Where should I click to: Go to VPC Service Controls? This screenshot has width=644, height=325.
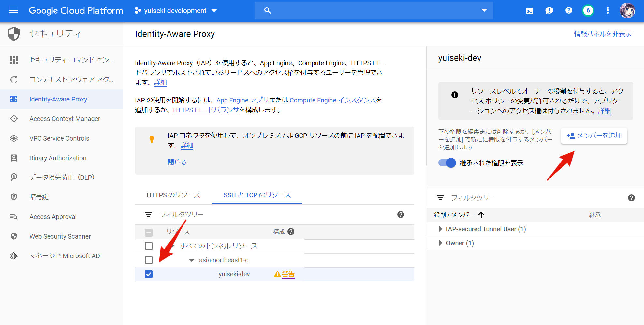tap(62, 138)
